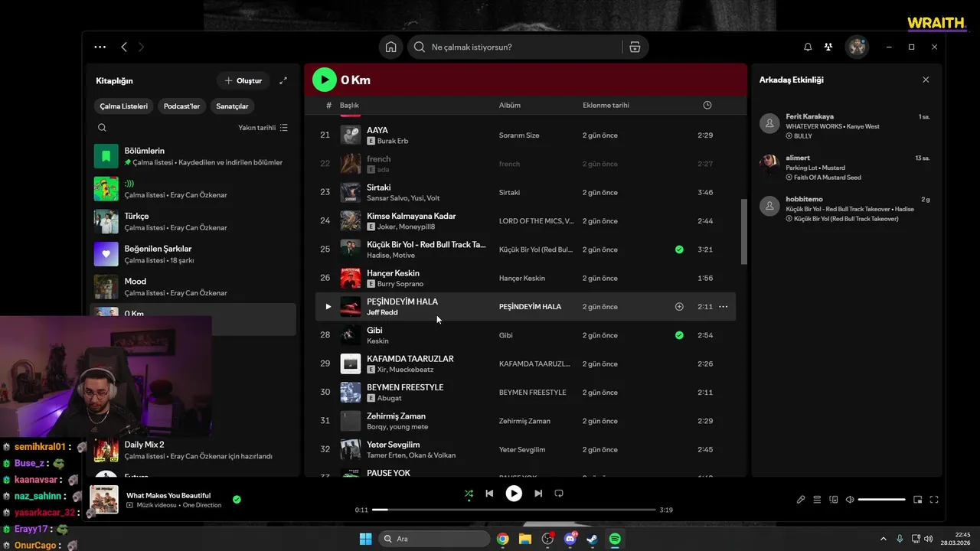Open the play queue icon
This screenshot has height=551, width=980.
point(817,500)
